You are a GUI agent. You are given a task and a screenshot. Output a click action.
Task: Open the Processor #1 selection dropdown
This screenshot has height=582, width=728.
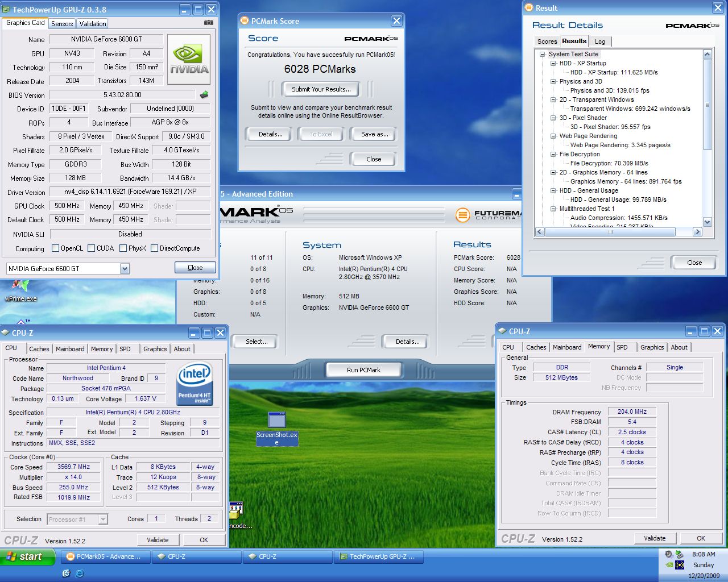click(x=103, y=519)
